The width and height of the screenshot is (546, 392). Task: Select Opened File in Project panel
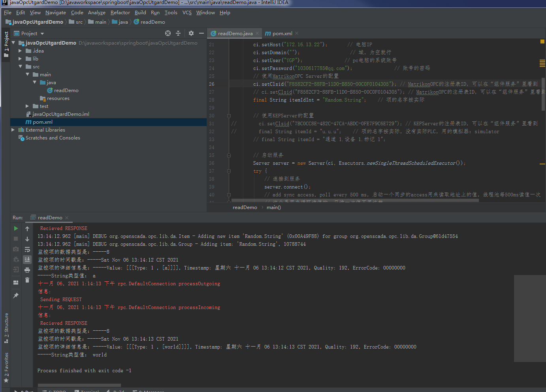168,33
